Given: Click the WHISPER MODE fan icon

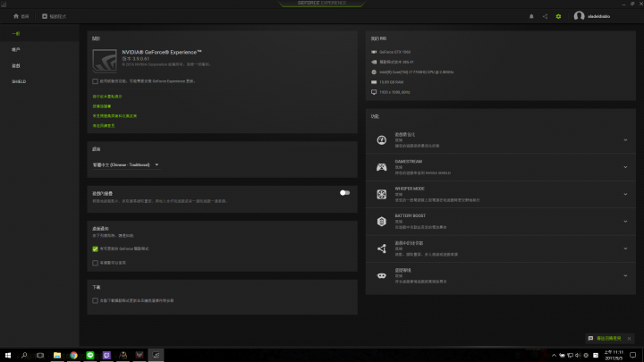Looking at the screenshot, I should point(382,194).
